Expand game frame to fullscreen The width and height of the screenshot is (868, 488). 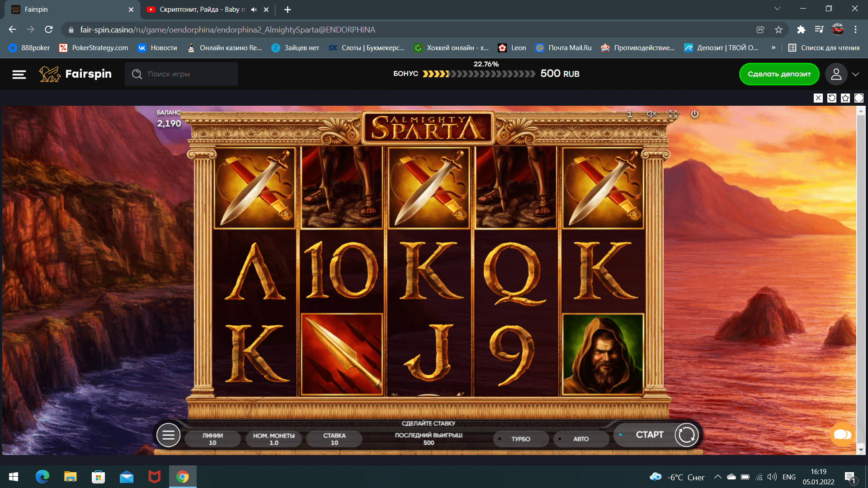(x=859, y=98)
